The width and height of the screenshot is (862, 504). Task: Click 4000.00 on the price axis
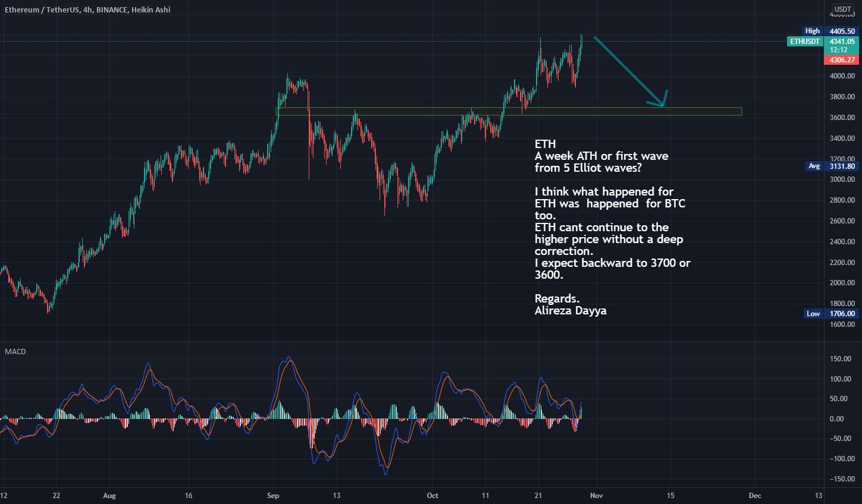click(842, 76)
